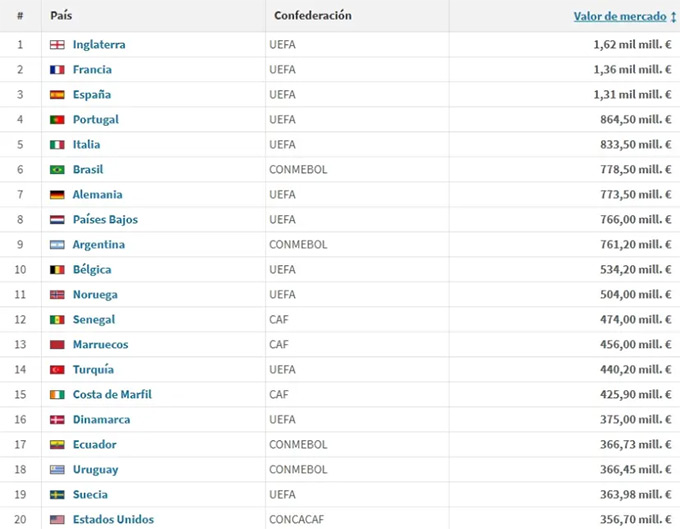Click the País column header
This screenshot has height=529, width=680.
click(62, 17)
